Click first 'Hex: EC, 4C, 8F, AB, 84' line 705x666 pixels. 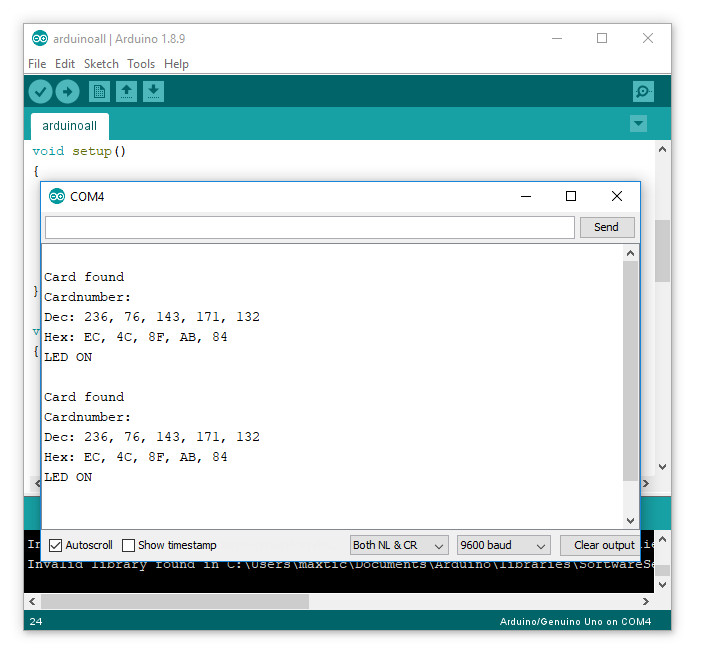pos(136,337)
